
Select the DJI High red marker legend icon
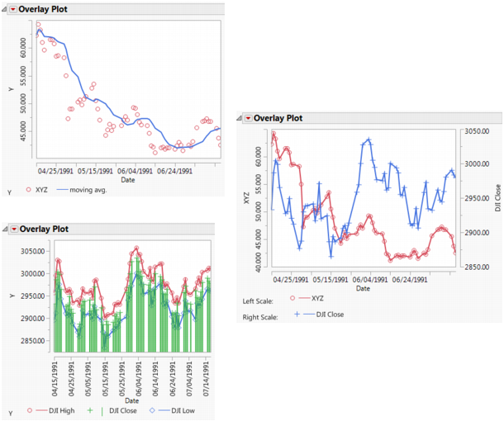(x=31, y=410)
